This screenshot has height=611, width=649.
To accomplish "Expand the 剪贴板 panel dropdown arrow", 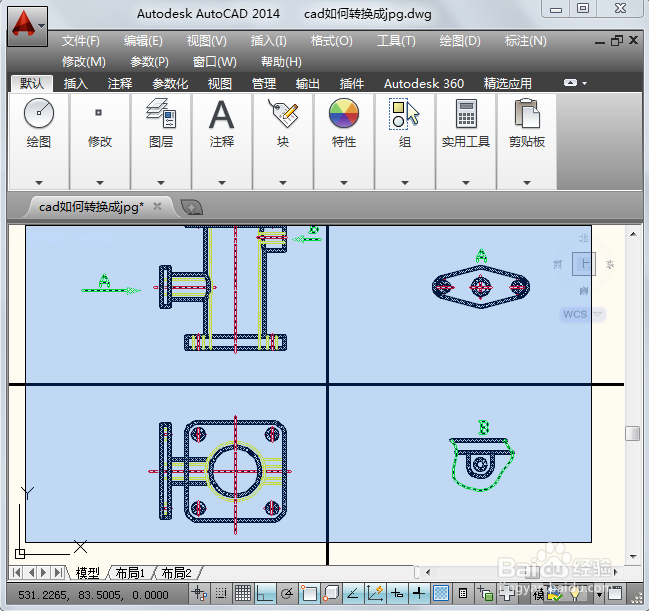I will [x=527, y=183].
